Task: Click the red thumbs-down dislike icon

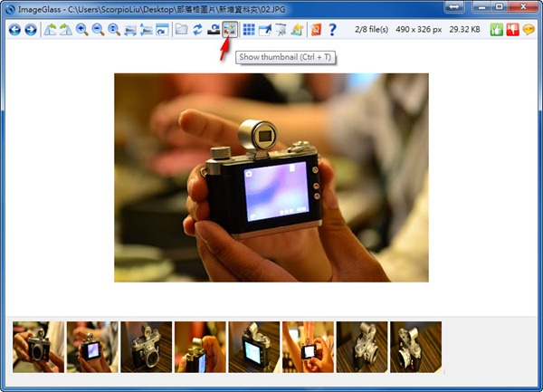Action: point(513,30)
